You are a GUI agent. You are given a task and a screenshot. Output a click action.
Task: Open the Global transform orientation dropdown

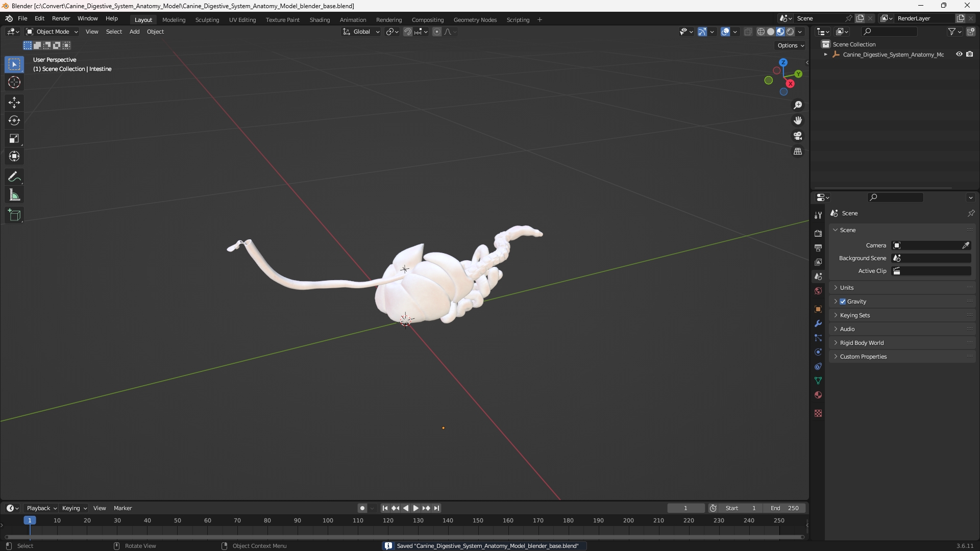(361, 32)
